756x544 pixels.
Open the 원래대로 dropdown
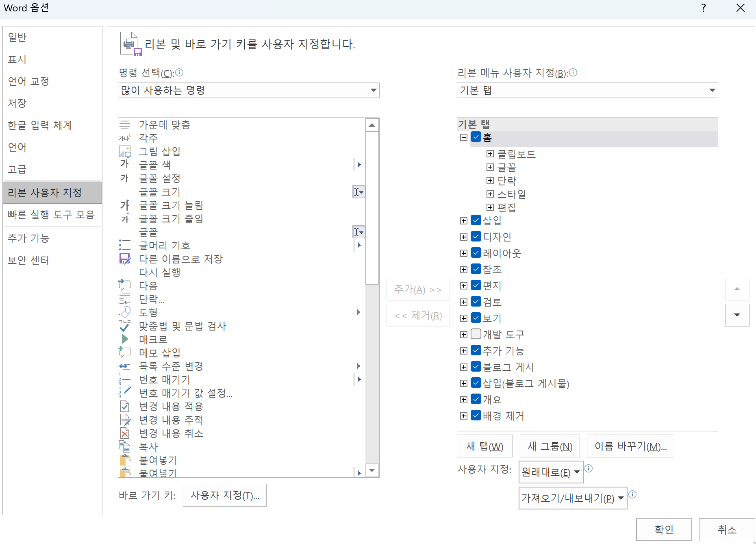click(x=551, y=472)
